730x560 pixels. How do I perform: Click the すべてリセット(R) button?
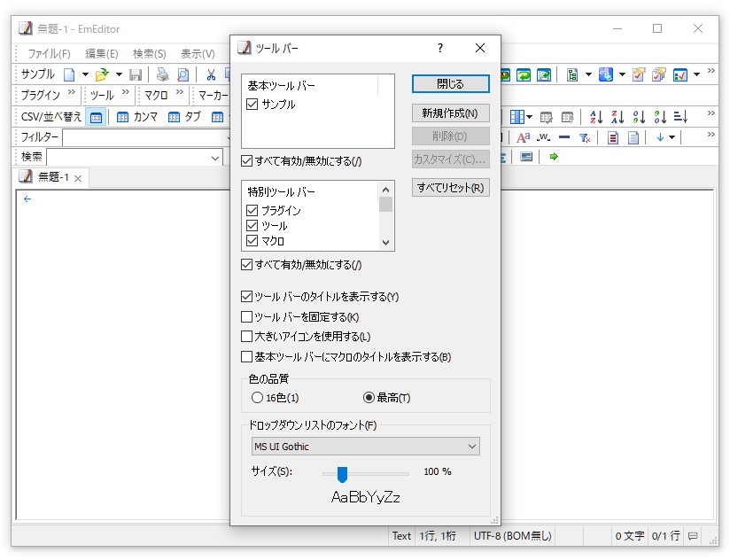[451, 188]
